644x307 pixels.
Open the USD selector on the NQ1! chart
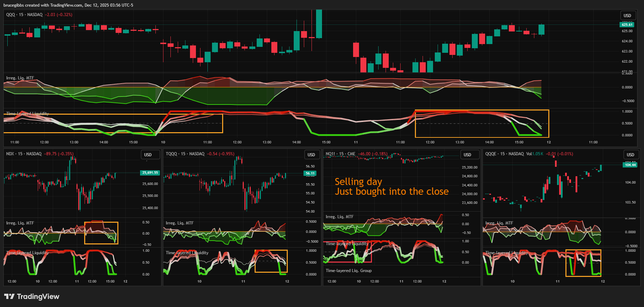click(x=467, y=155)
